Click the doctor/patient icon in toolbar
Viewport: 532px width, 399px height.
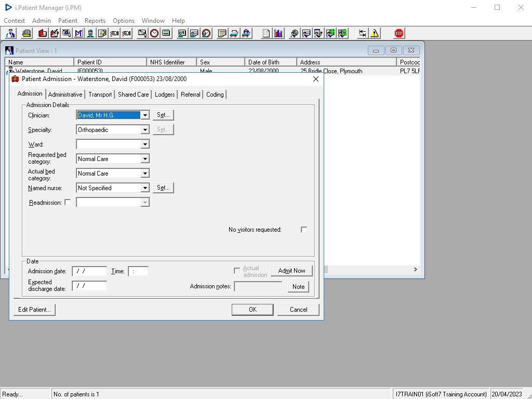tap(10, 33)
